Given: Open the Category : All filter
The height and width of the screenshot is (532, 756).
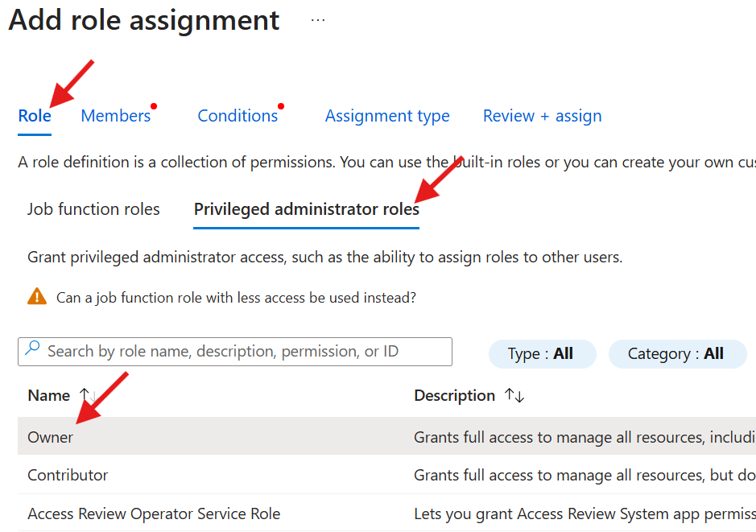Looking at the screenshot, I should coord(676,354).
